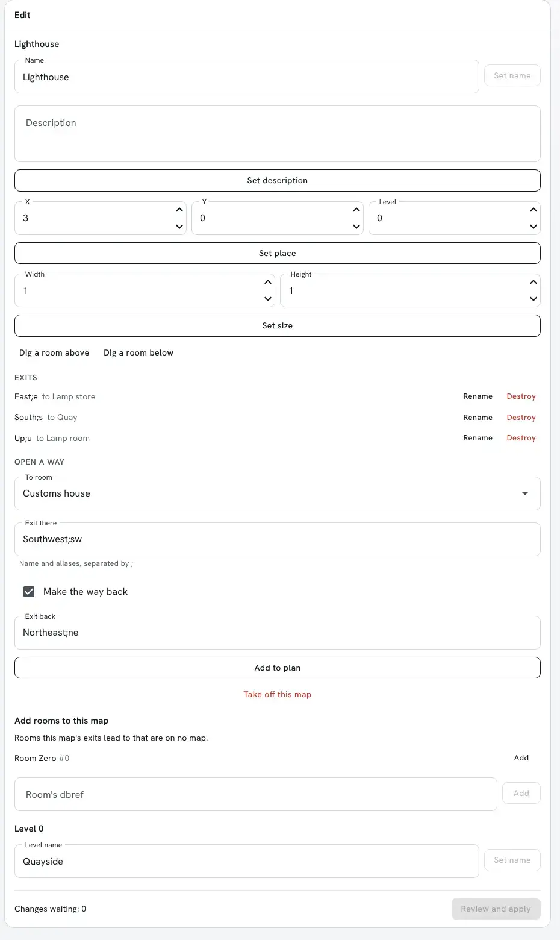Destroy the South;s exit to Quay
This screenshot has width=560, height=940.
pyautogui.click(x=521, y=418)
